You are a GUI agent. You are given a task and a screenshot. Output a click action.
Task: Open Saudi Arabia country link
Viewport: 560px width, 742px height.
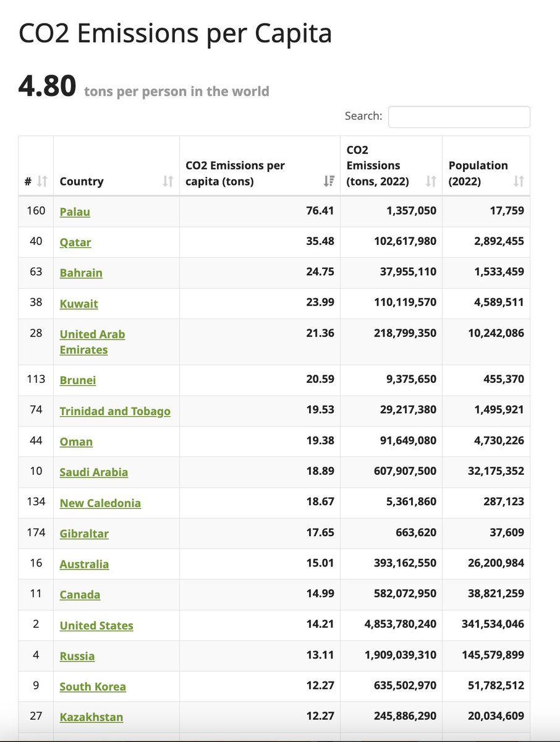tap(94, 472)
